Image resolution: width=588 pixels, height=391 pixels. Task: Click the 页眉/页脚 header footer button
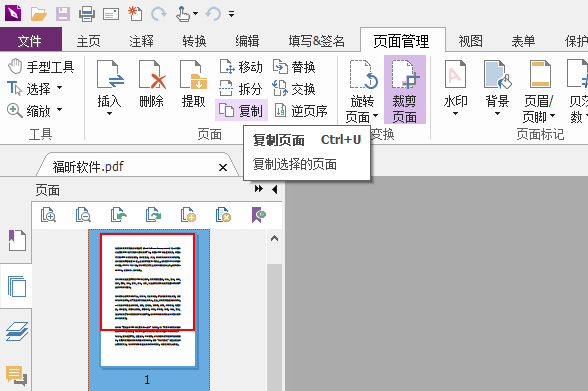[539, 91]
